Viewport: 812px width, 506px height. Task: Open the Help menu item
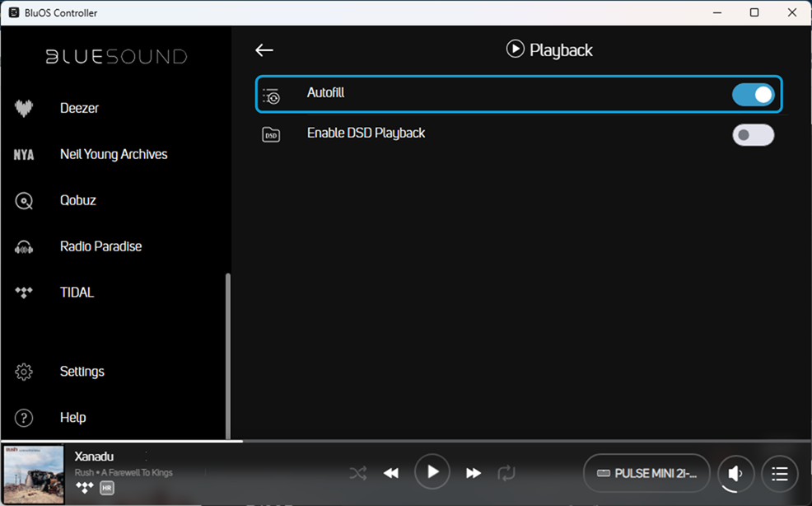72,417
